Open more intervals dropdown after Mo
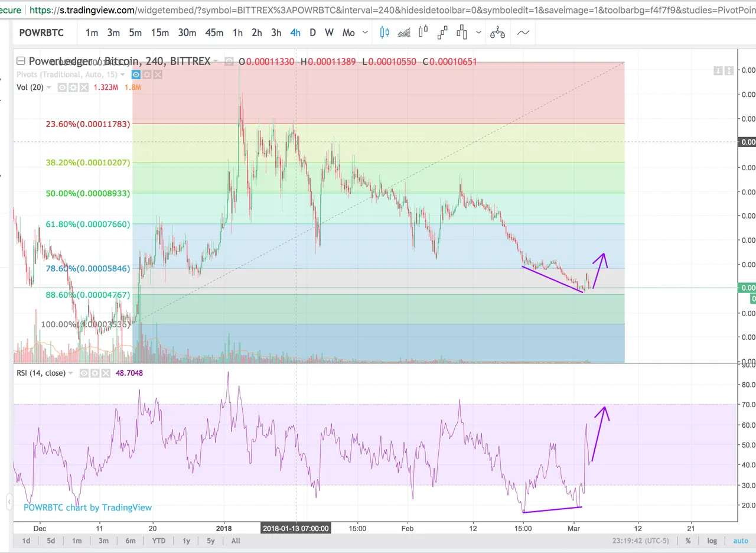Screen dimensions: 756x553 tap(365, 33)
